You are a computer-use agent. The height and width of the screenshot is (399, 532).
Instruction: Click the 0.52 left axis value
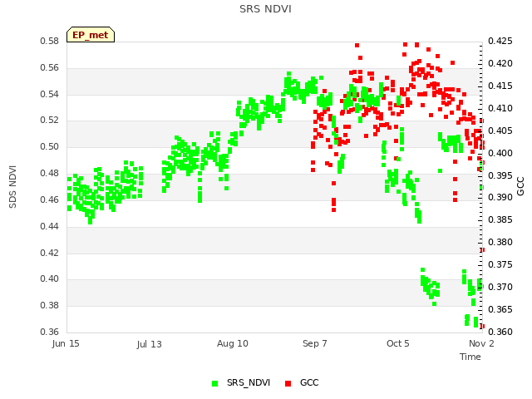(50, 120)
